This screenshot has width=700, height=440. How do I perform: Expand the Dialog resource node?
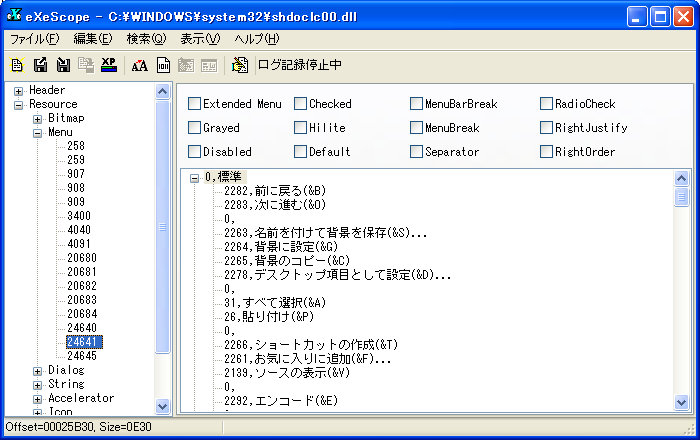click(x=38, y=370)
